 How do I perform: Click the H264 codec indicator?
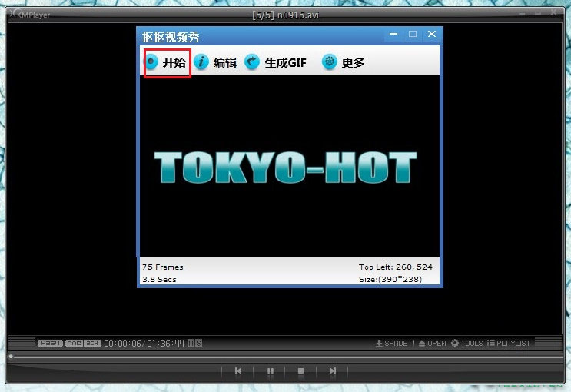click(50, 343)
